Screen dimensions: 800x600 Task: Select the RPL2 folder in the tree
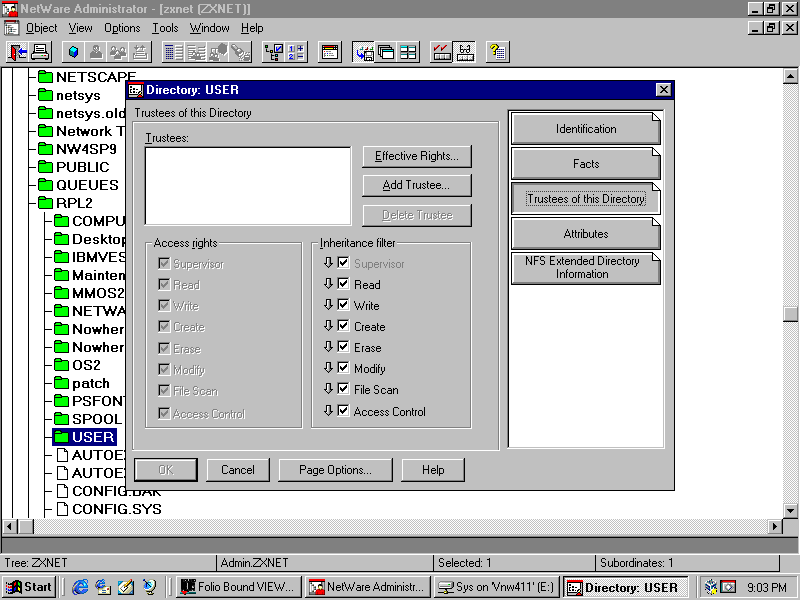coord(74,203)
